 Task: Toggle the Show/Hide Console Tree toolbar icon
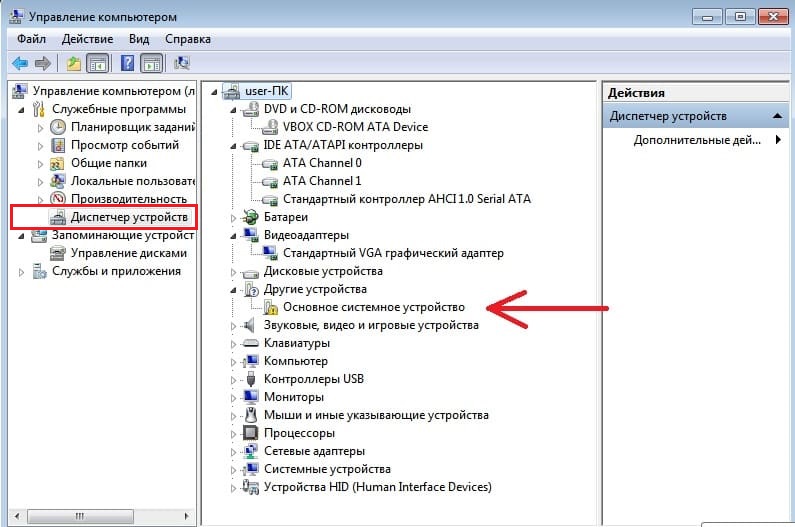coord(97,63)
